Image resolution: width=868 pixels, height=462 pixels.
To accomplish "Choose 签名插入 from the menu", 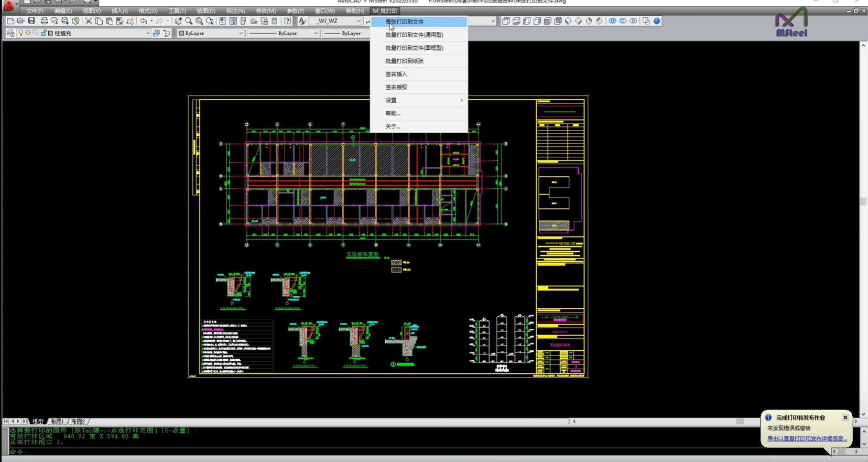I will coord(396,74).
